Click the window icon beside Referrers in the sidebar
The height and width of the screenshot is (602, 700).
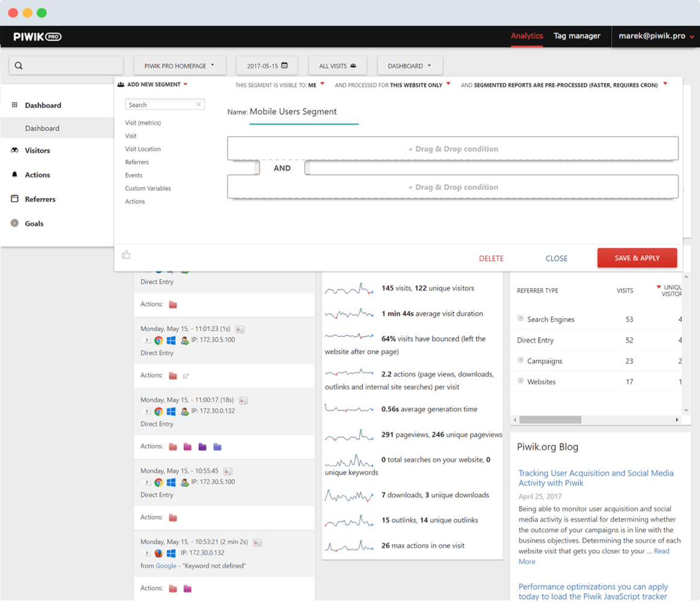pos(14,199)
